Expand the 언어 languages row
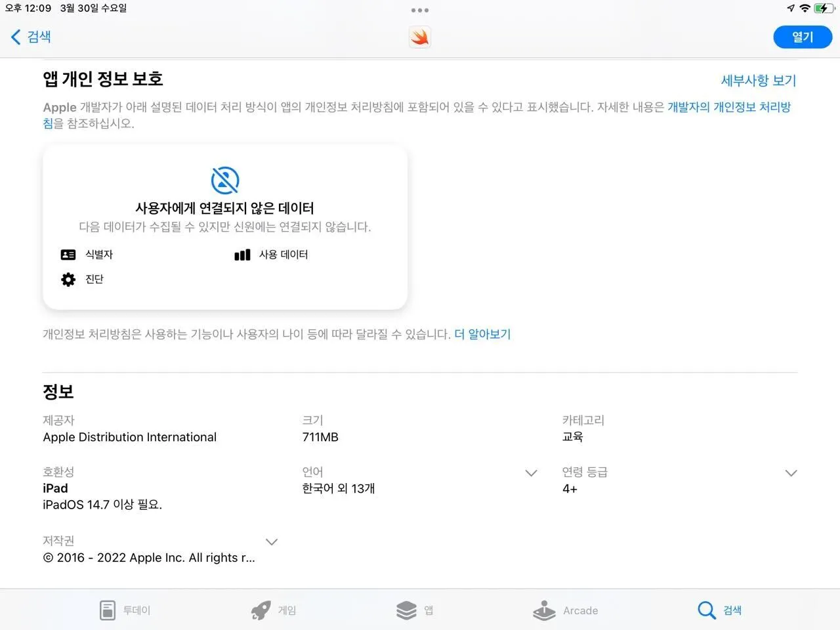Image resolution: width=840 pixels, height=630 pixels. [532, 472]
